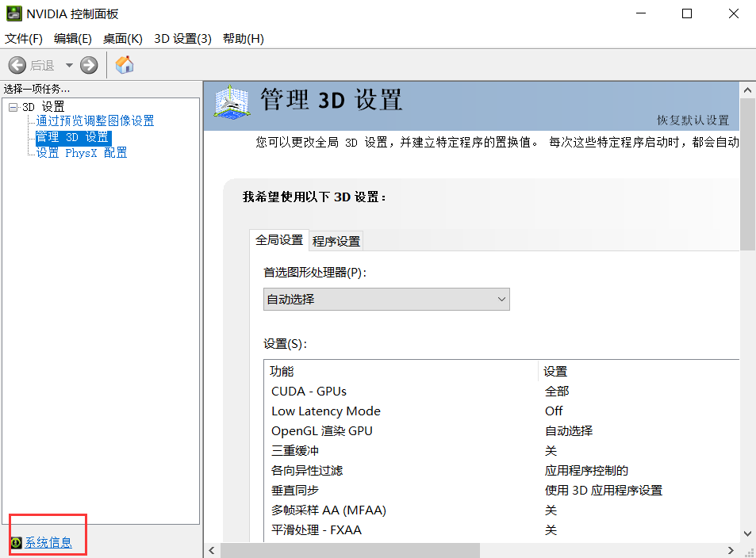Click 恢复默认设置 to restore defaults
This screenshot has width=756, height=558.
click(693, 120)
